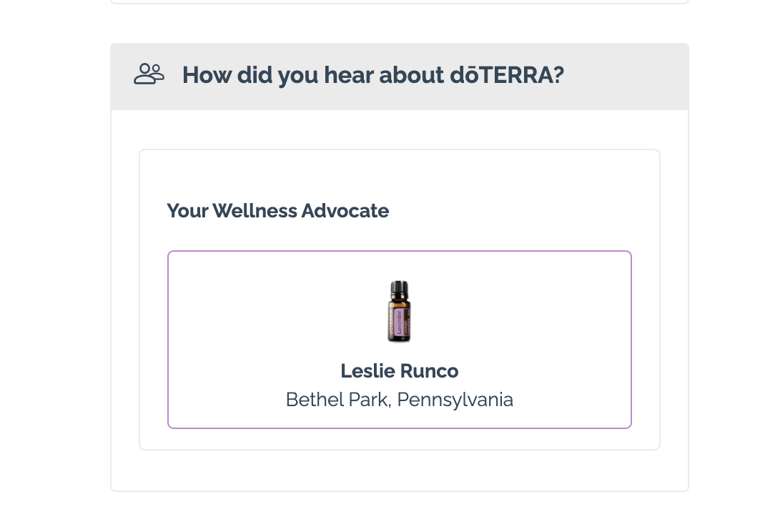Screen dimensions: 775x532
Task: Click the word 'Leslie' in advocate name
Action: coord(367,371)
